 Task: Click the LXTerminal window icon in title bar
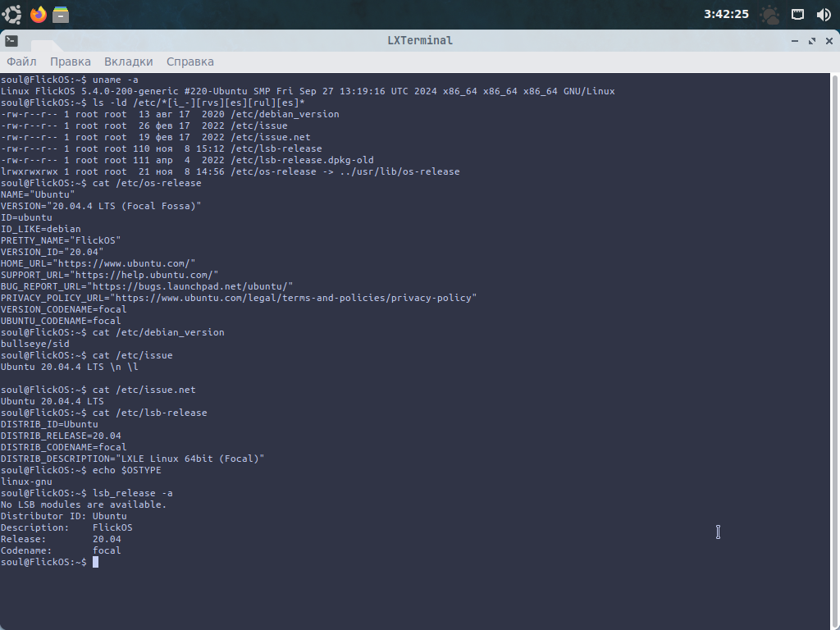coord(11,41)
